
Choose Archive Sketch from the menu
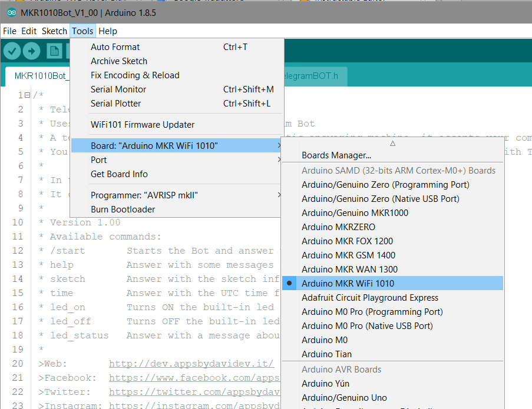tap(119, 61)
